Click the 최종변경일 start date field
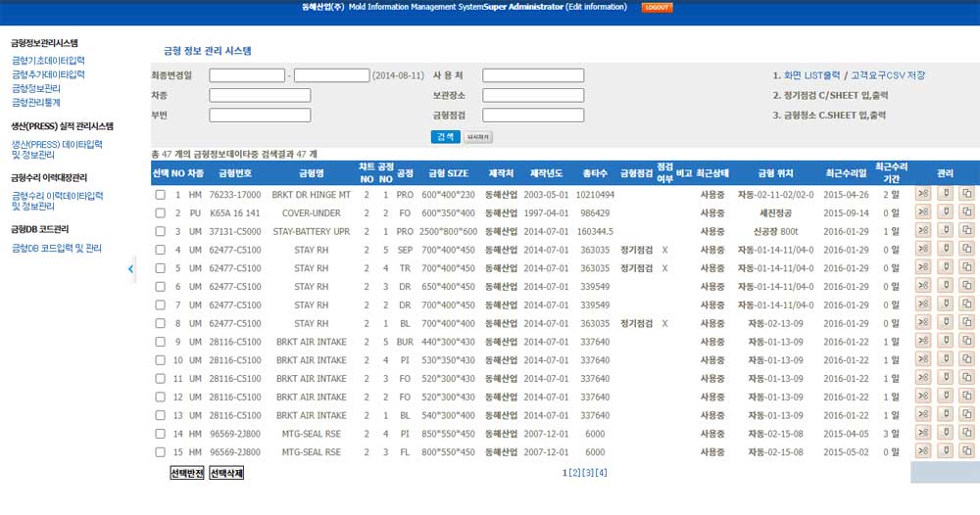The image size is (980, 515). (247, 75)
